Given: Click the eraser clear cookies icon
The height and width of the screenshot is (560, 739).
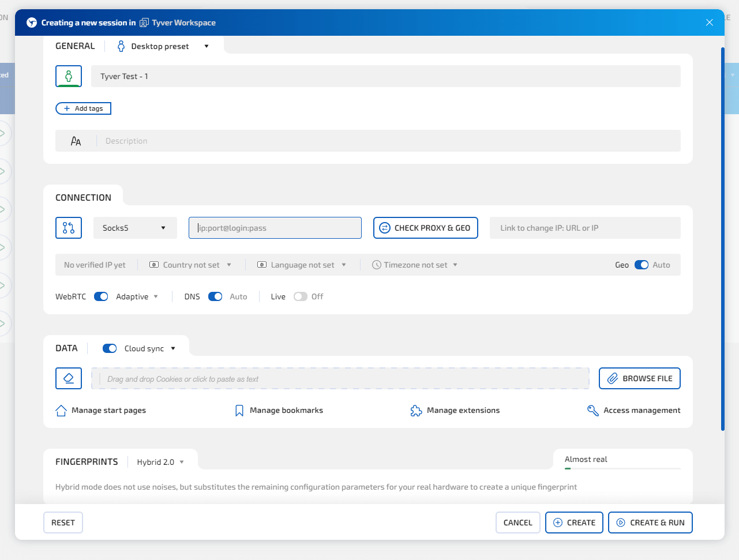Looking at the screenshot, I should pyautogui.click(x=69, y=378).
